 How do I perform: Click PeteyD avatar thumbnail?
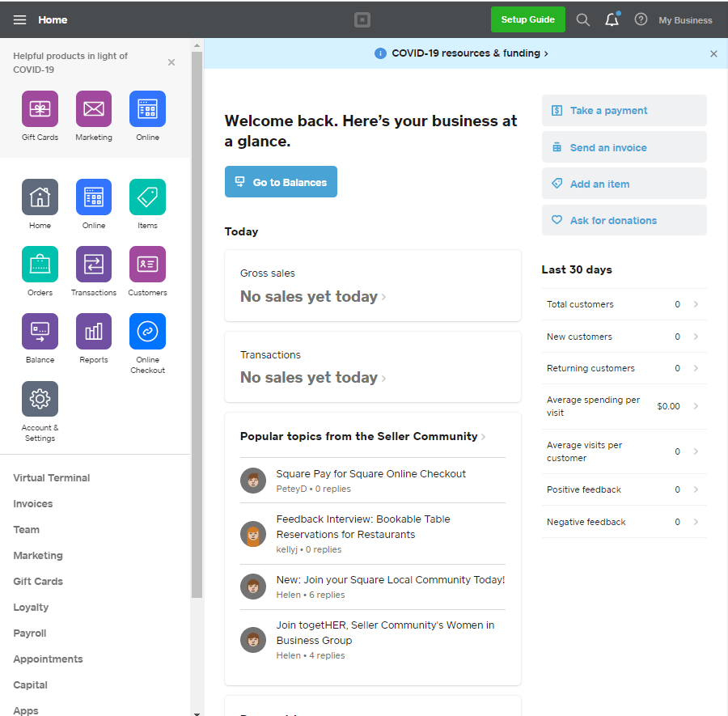(253, 481)
